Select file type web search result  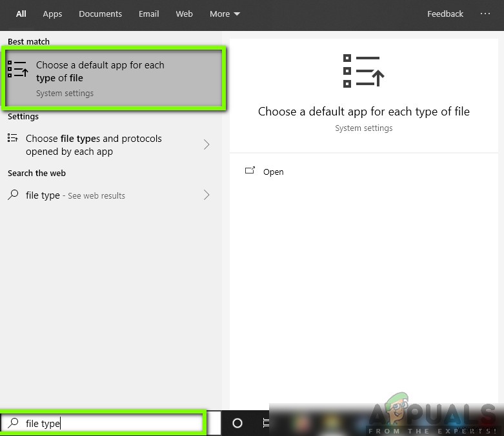tap(111, 195)
